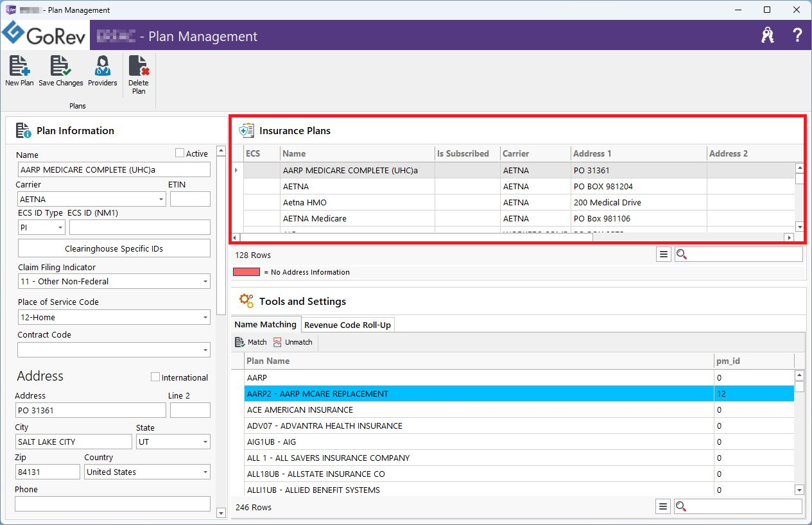812x525 pixels.
Task: Click the Name Matching list scroll down arrow
Action: pos(799,490)
